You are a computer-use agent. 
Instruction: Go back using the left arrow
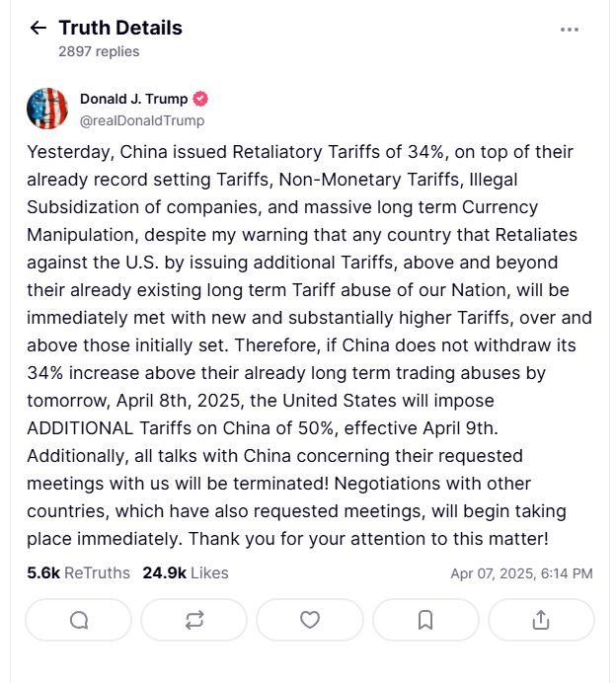pyautogui.click(x=38, y=28)
